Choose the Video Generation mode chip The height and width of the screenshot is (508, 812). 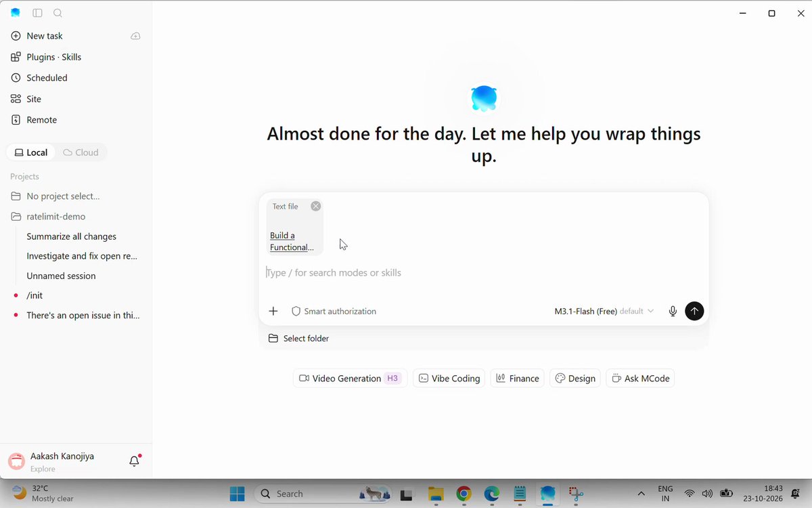tap(351, 379)
